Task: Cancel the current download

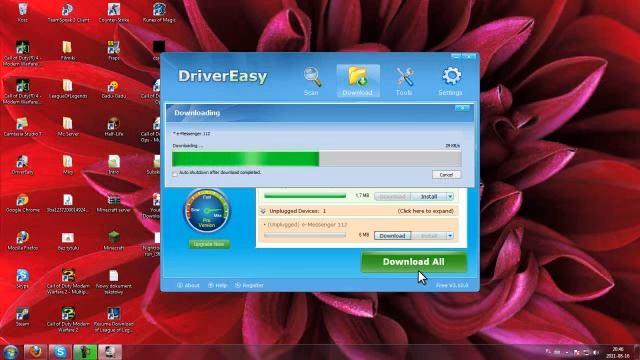Action: (x=446, y=175)
